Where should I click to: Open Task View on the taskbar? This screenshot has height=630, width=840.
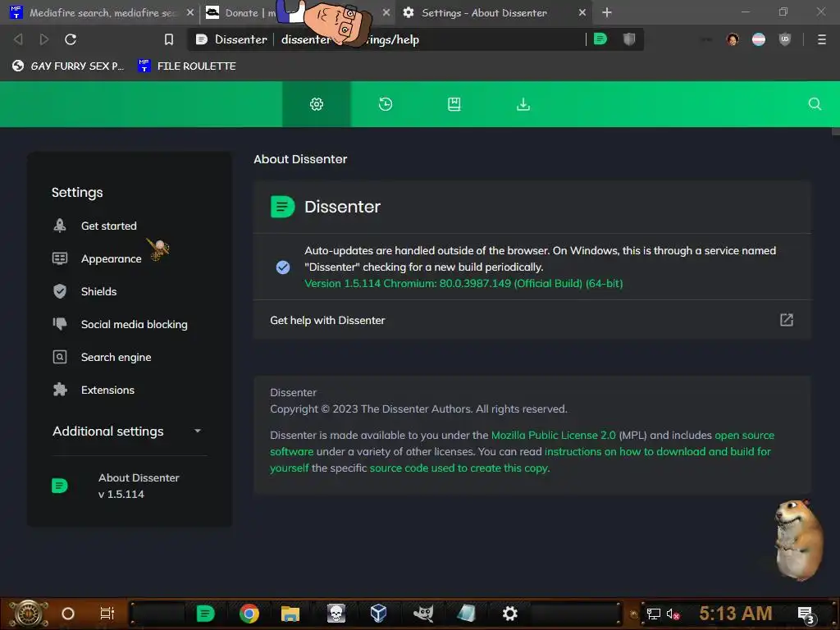107,614
